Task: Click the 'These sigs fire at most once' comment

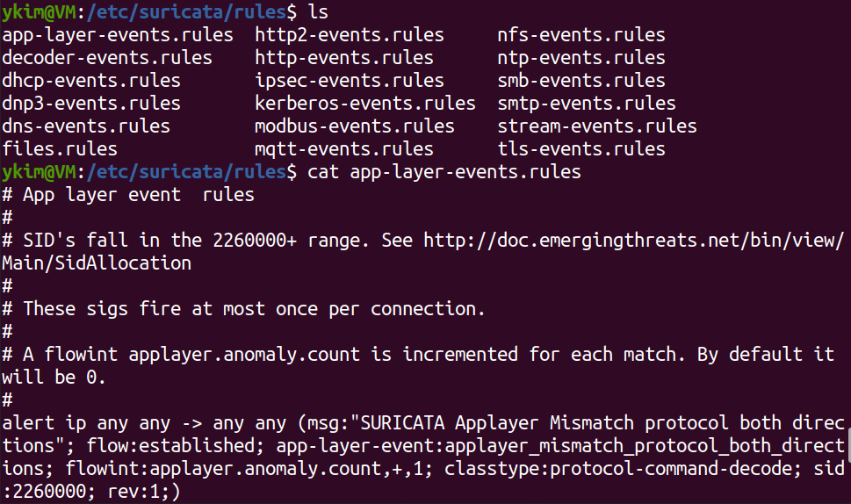Action: 243,309
